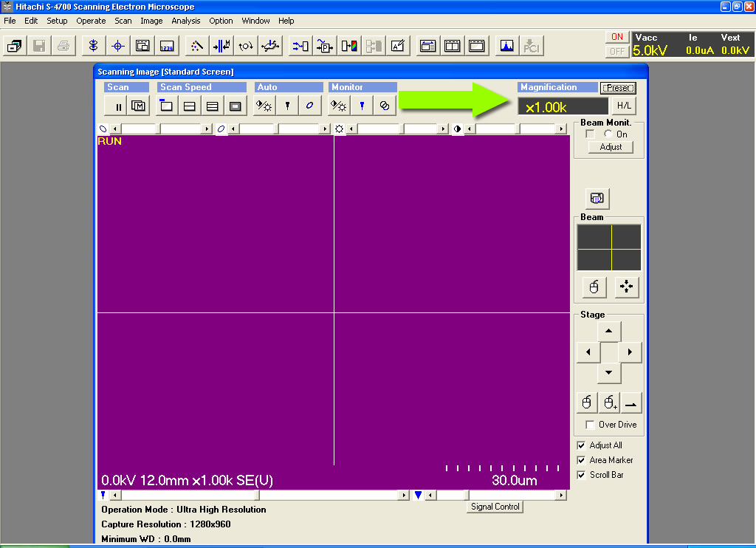The width and height of the screenshot is (756, 548).
Task: Click the Auto focus pin icon
Action: (x=287, y=106)
